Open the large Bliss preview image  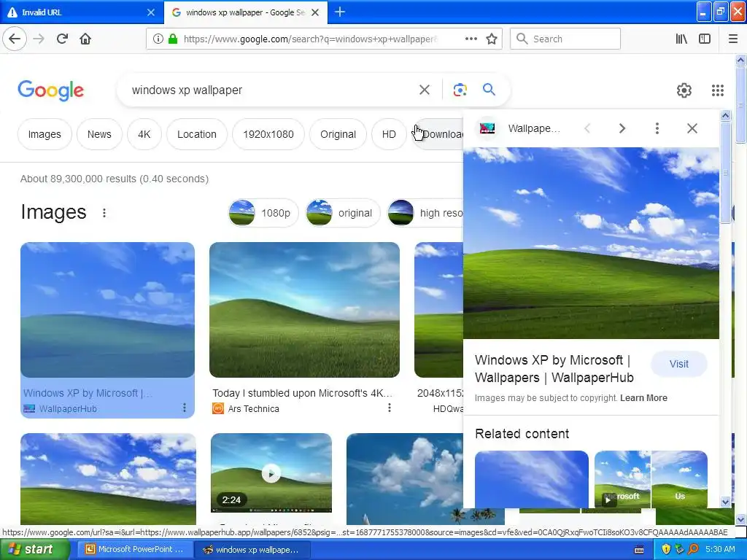click(x=591, y=243)
